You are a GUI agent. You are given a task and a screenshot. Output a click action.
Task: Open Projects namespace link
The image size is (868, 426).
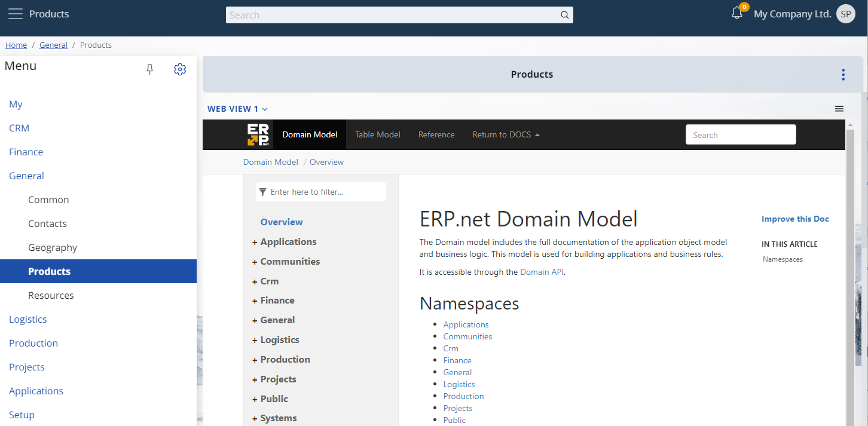pos(458,408)
